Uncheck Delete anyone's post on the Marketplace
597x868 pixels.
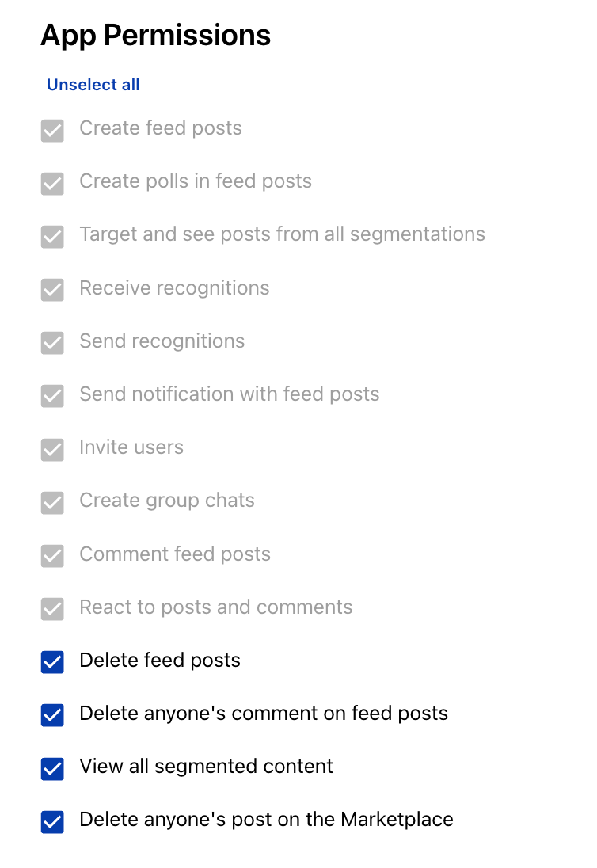click(x=52, y=821)
